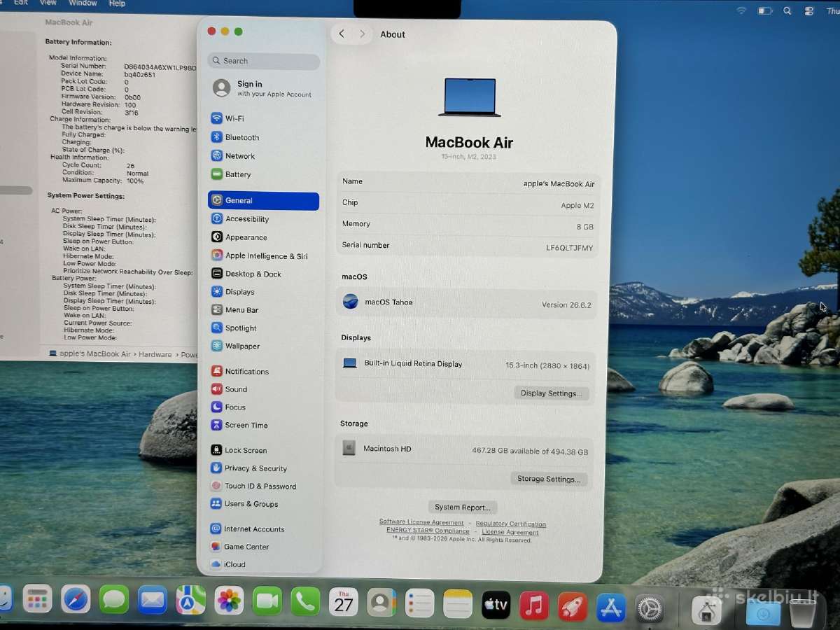Launch Apple TV from the Dock

pos(496,605)
